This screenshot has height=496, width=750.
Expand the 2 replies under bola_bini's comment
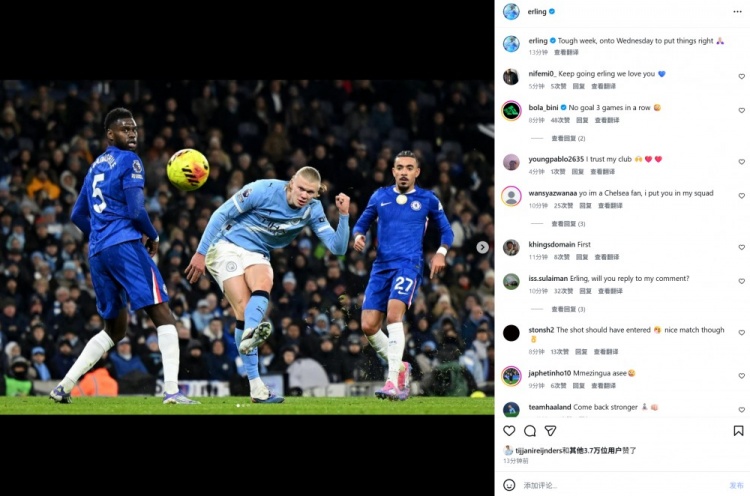pos(568,138)
